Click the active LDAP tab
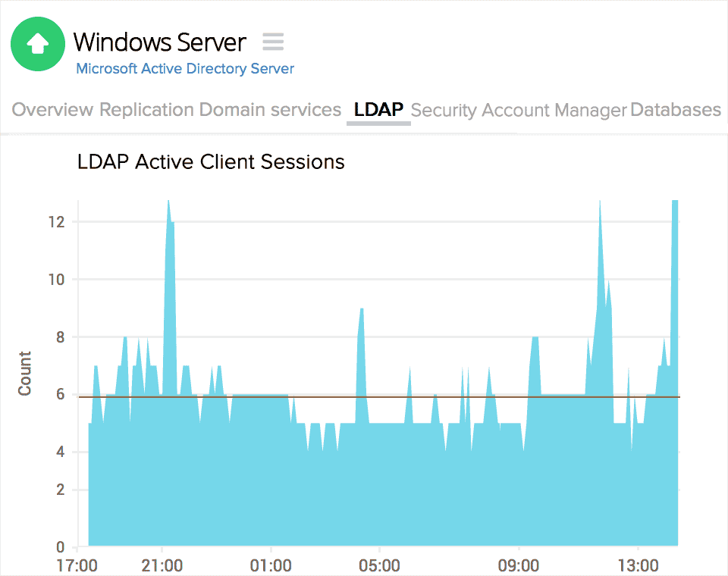This screenshot has height=576, width=728. pos(378,110)
